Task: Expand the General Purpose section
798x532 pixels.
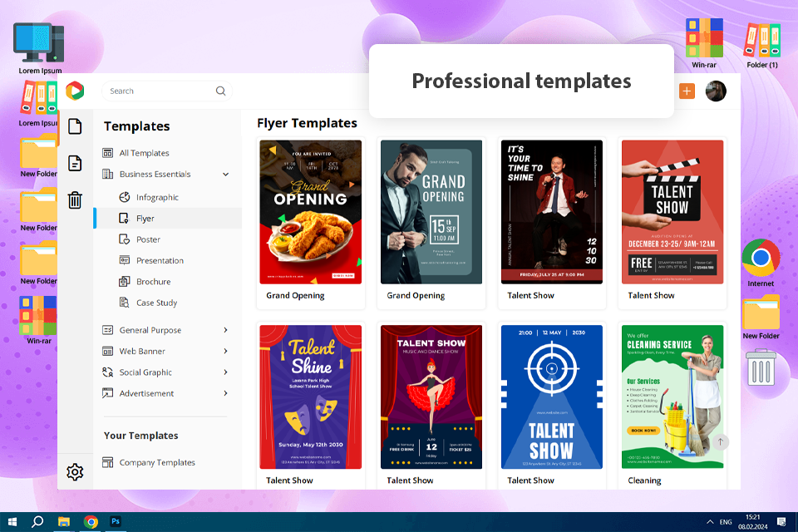Action: pyautogui.click(x=225, y=330)
